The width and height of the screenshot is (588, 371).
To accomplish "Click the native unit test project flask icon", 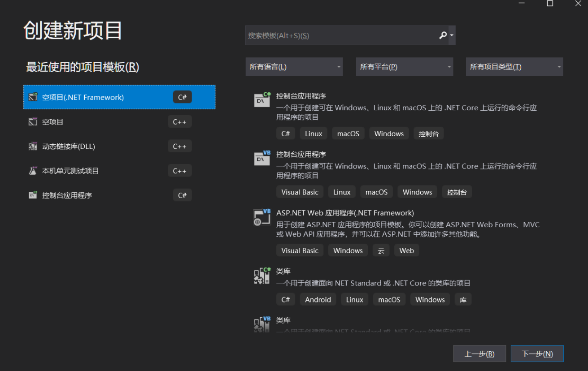I will [33, 171].
